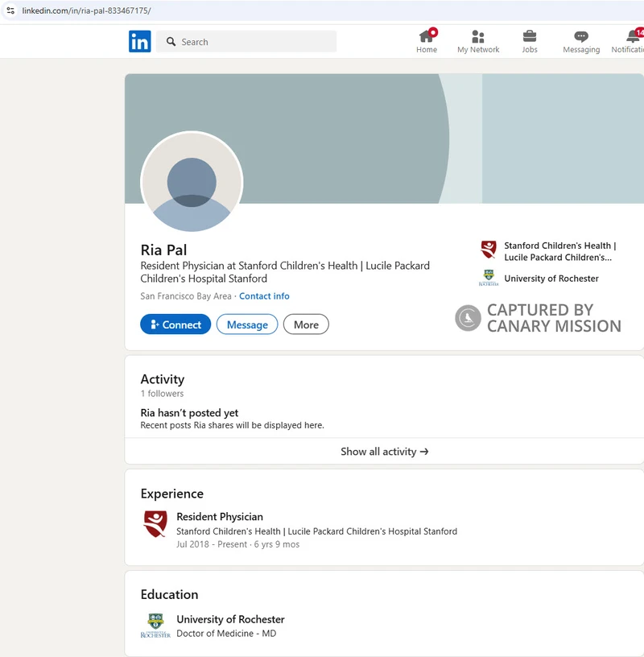
Task: Click the site information icon in address bar
Action: point(10,10)
